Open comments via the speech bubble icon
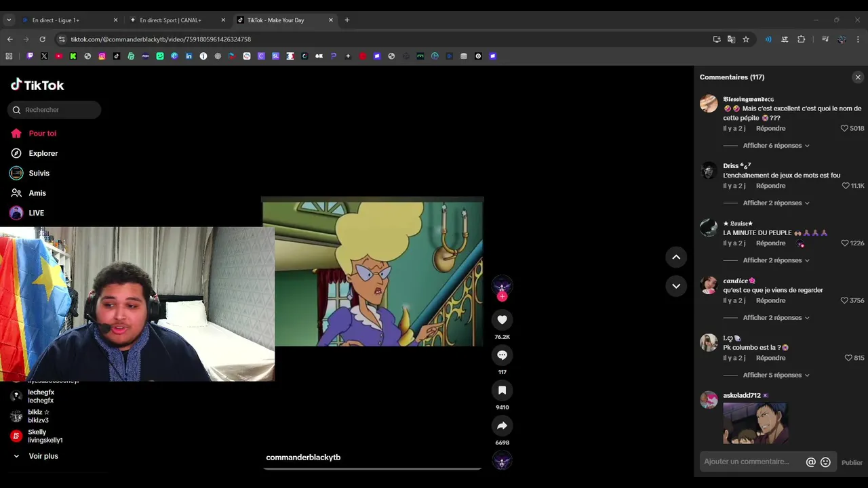The width and height of the screenshot is (868, 488). pyautogui.click(x=502, y=355)
